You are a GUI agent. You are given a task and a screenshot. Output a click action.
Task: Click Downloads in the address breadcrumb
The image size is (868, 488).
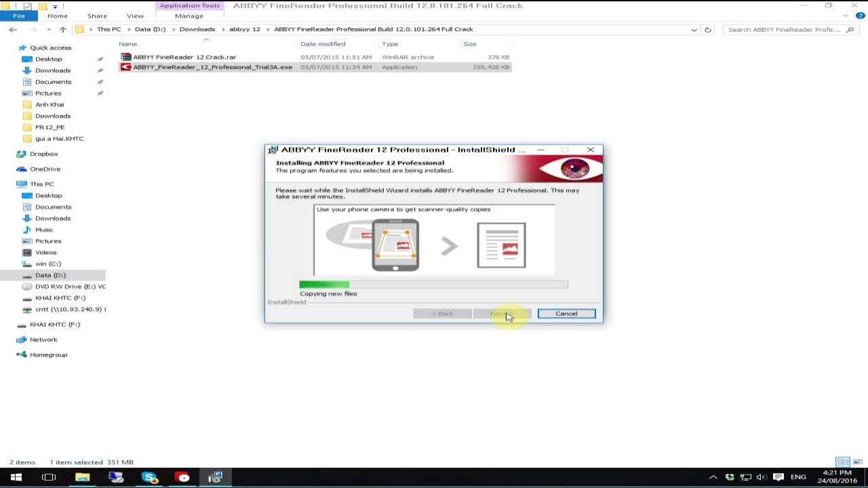point(197,30)
